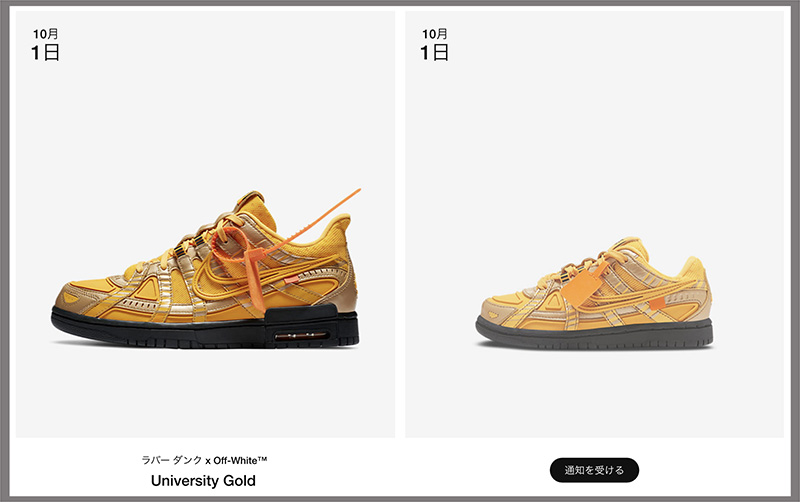Click the small orange tab on right shoe side

pos(657,304)
